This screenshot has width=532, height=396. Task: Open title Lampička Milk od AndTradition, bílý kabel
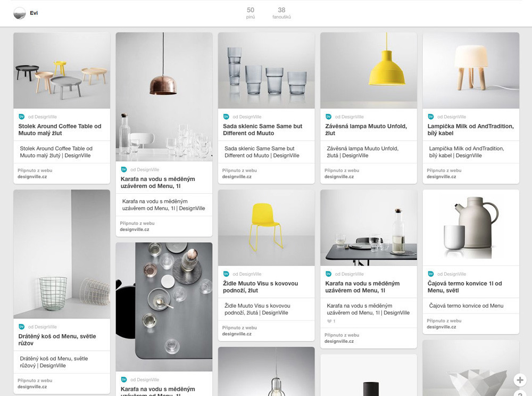point(471,130)
